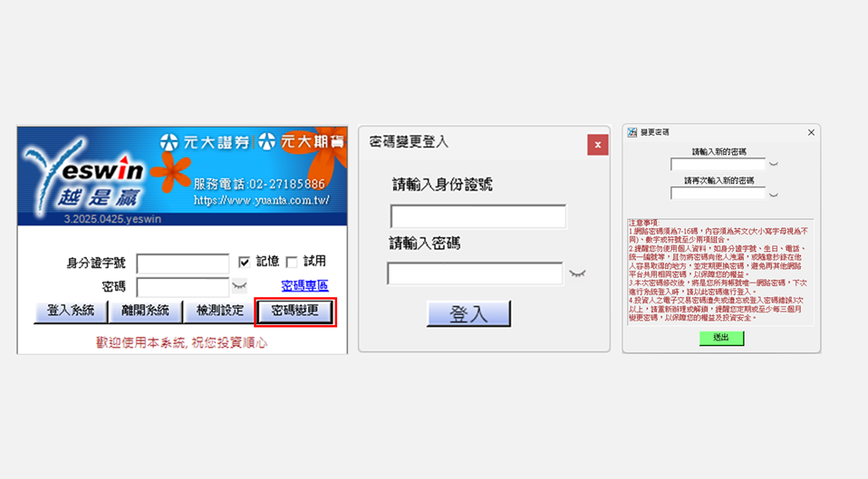Click the green 送出 button

pyautogui.click(x=721, y=338)
